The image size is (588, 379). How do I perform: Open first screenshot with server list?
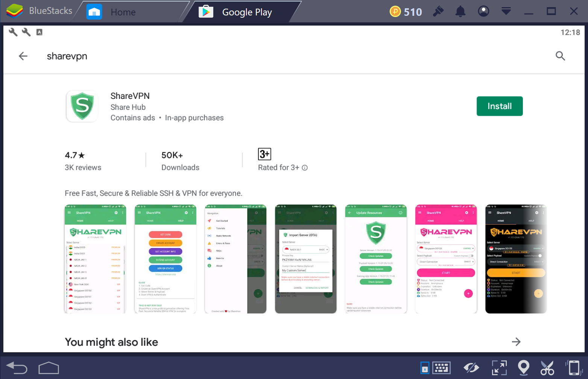pos(95,259)
